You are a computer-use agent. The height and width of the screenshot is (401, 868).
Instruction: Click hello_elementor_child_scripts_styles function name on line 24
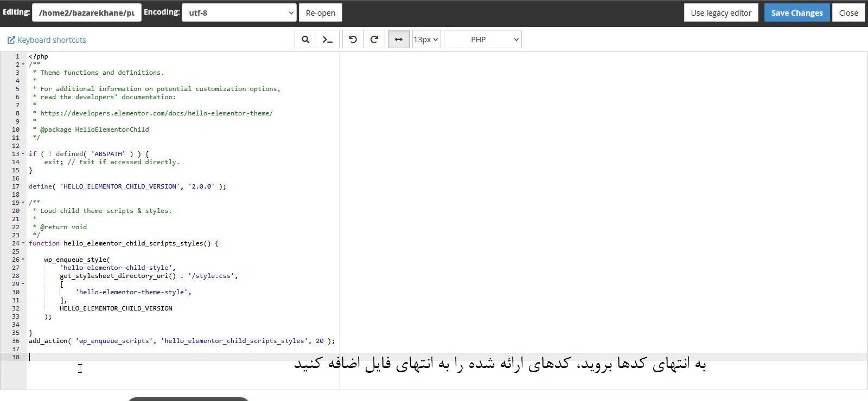(133, 243)
